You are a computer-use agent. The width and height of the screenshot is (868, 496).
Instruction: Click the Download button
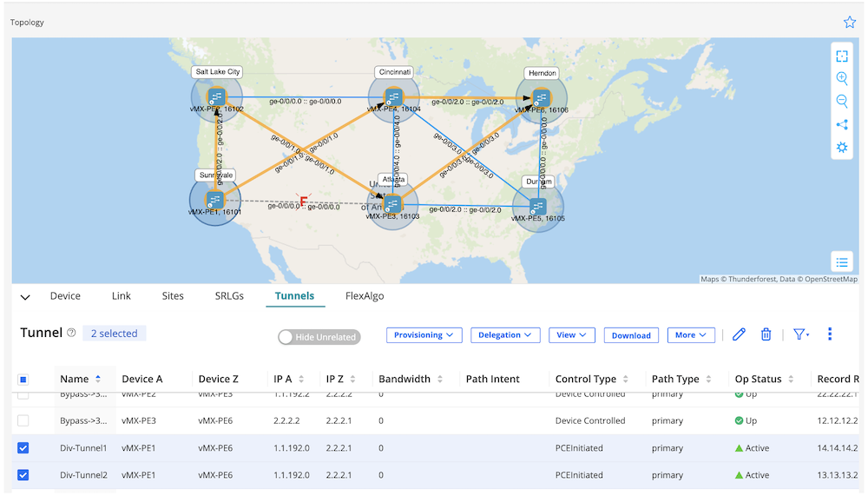[x=631, y=335]
